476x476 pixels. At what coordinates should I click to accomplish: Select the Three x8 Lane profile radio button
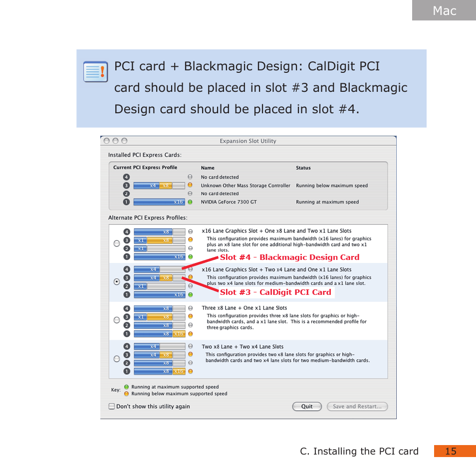[x=117, y=320]
